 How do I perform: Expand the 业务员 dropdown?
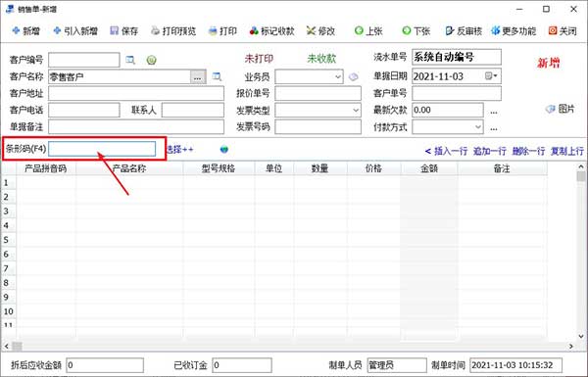pos(338,76)
